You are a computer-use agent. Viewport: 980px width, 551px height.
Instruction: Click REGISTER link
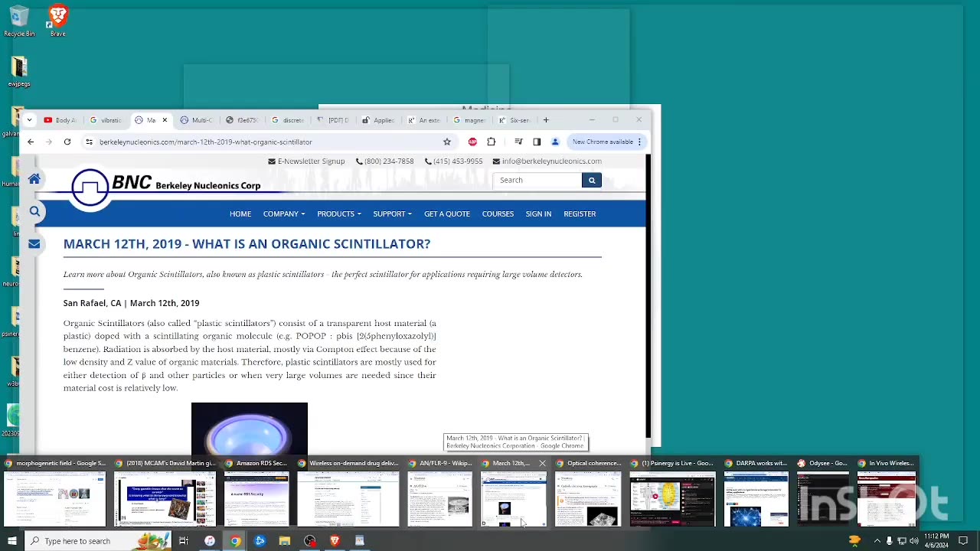click(x=580, y=214)
